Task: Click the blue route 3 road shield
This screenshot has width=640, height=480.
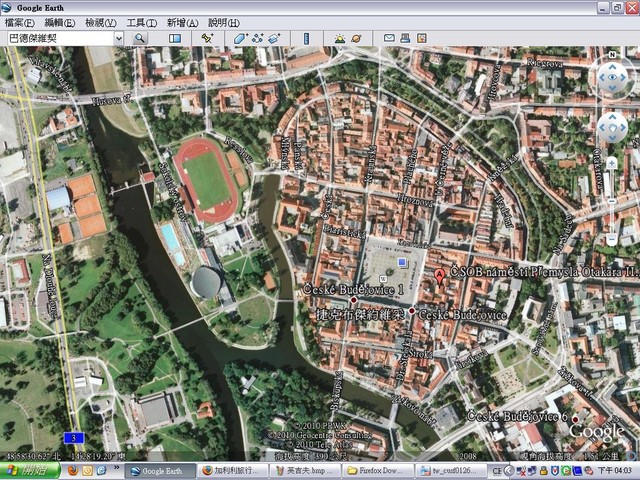Action: tap(74, 438)
